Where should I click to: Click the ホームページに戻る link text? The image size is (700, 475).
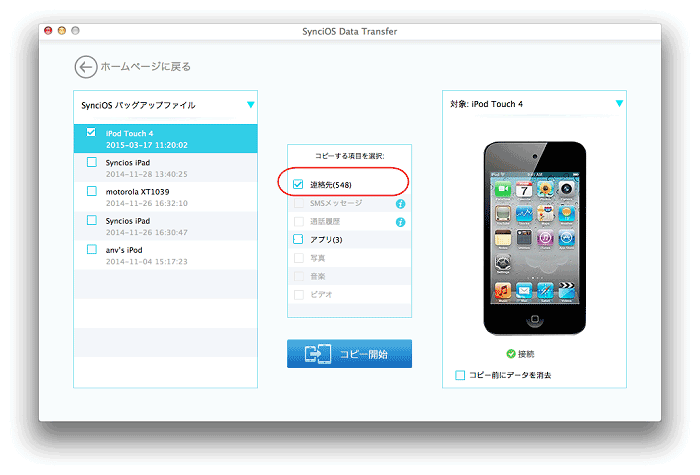(x=146, y=67)
